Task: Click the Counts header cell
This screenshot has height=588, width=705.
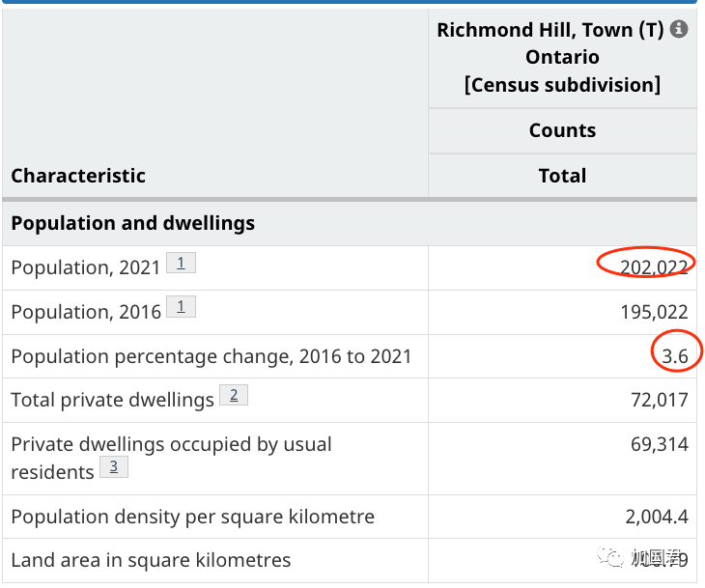Action: tap(562, 130)
